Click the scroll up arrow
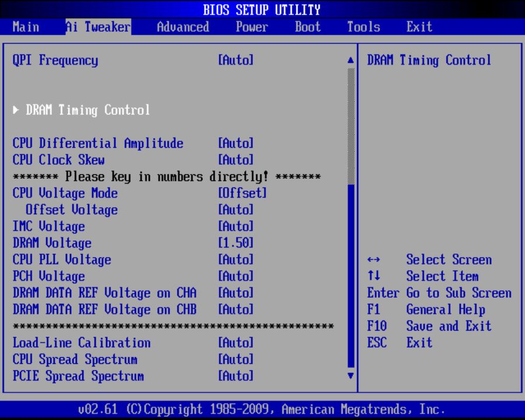 (x=351, y=60)
